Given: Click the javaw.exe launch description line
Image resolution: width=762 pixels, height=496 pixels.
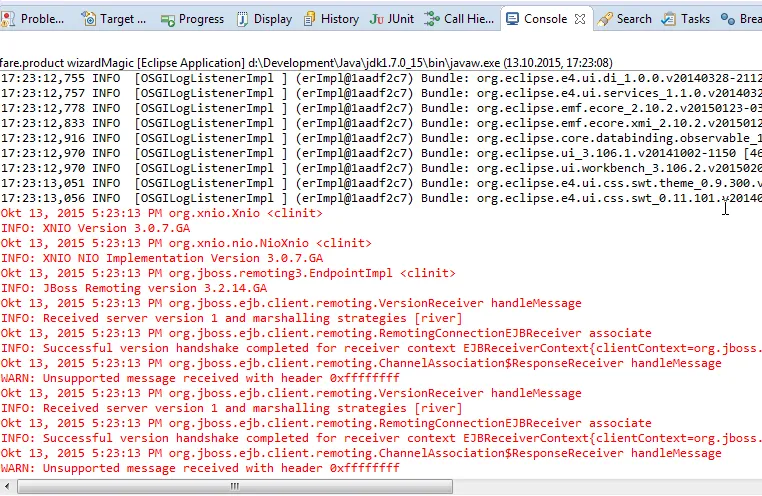Looking at the screenshot, I should pyautogui.click(x=306, y=63).
